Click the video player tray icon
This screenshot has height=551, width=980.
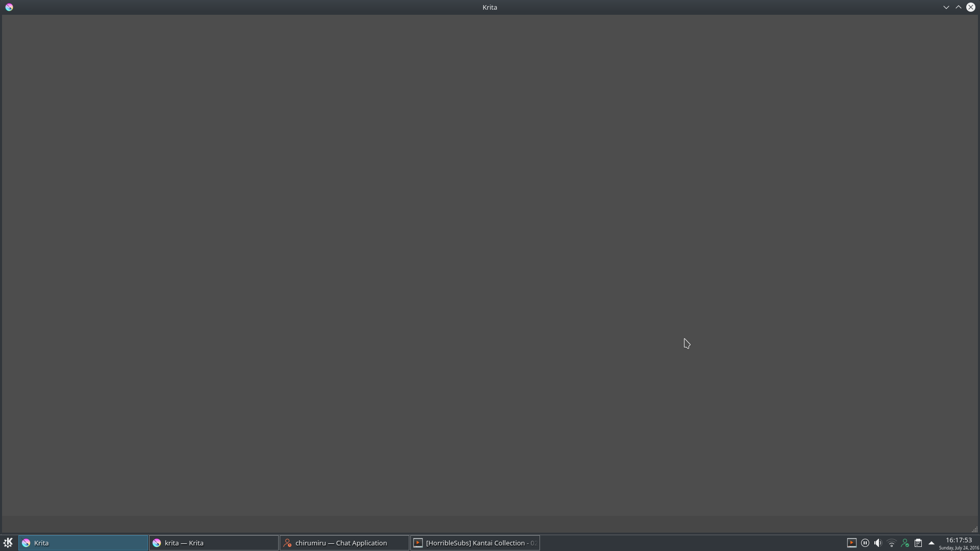coord(851,543)
